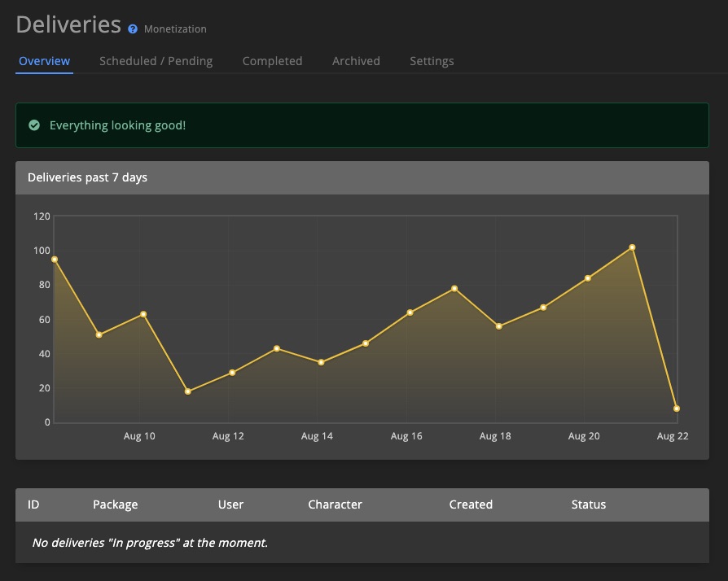The image size is (728, 581).
Task: Click the Deliveries page title
Action: 68,24
